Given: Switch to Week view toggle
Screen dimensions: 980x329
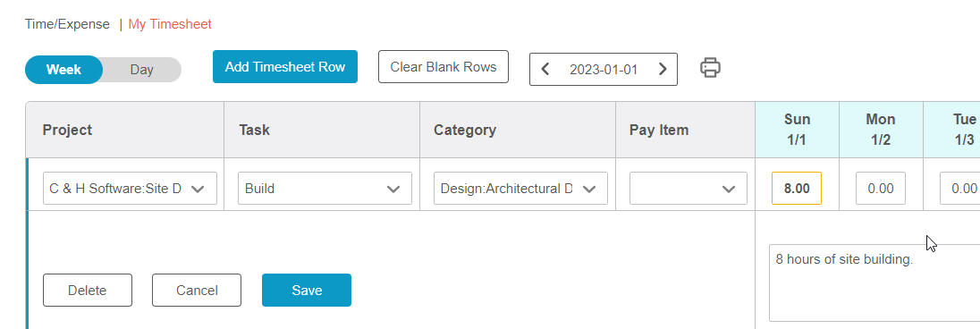Looking at the screenshot, I should [x=63, y=70].
